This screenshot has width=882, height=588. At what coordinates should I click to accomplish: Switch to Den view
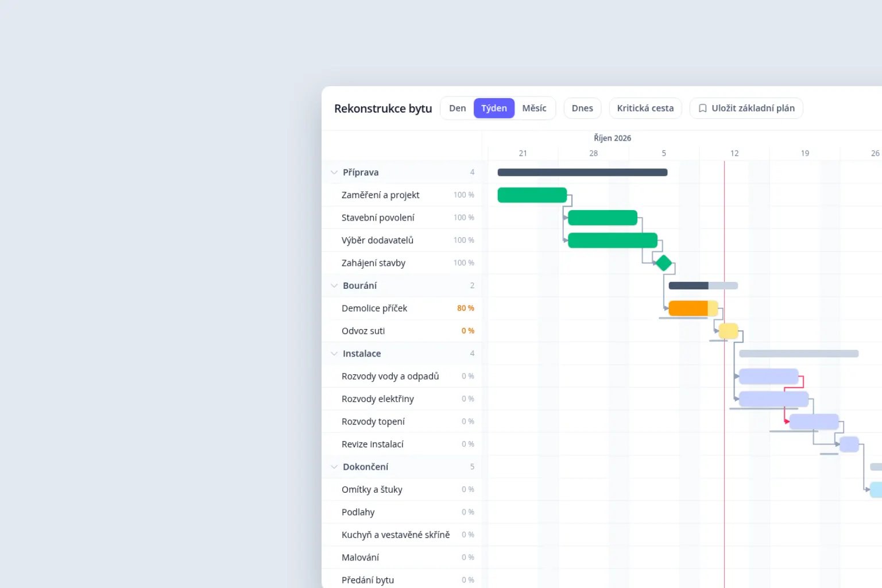[458, 108]
